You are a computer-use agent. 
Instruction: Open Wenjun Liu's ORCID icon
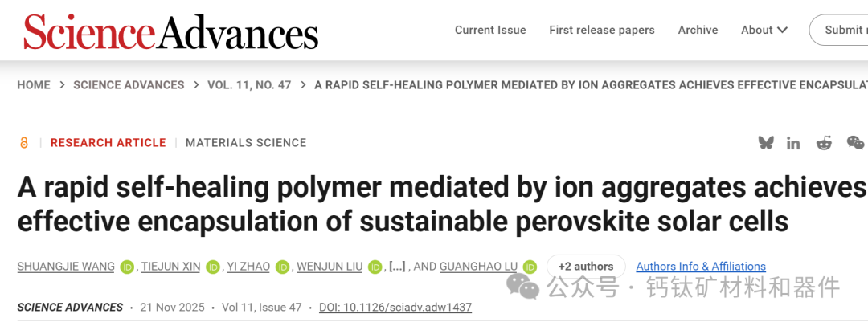point(375,267)
